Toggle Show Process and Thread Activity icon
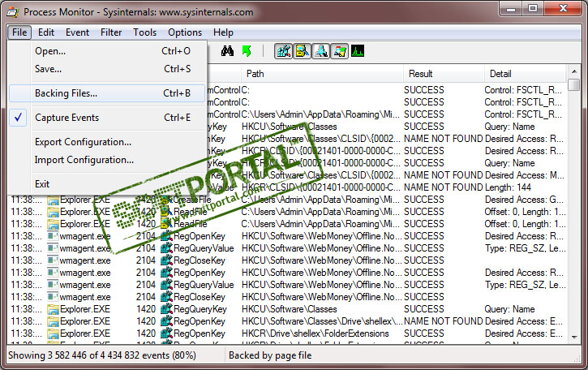Screen dimensions: 588x370 339,51
